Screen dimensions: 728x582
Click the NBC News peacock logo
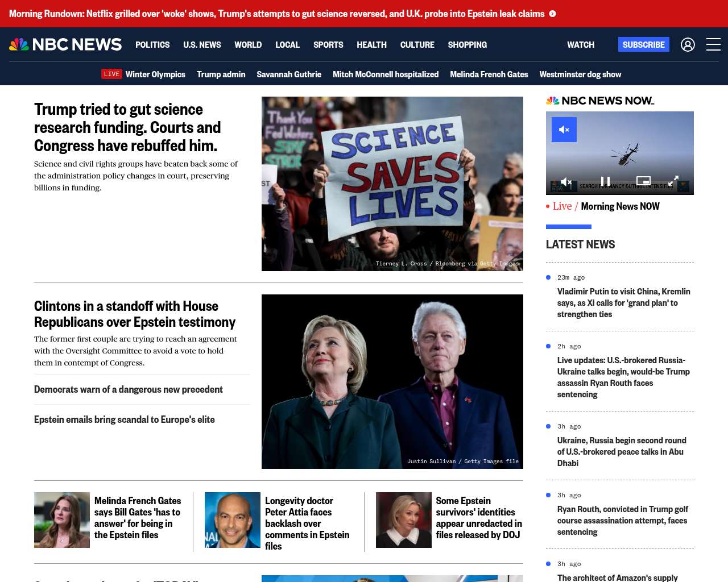(65, 44)
